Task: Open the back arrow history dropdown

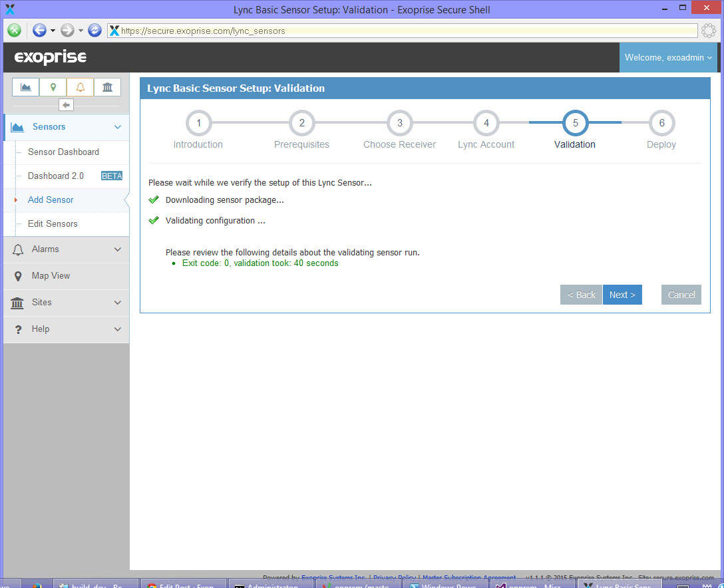Action: tap(53, 31)
